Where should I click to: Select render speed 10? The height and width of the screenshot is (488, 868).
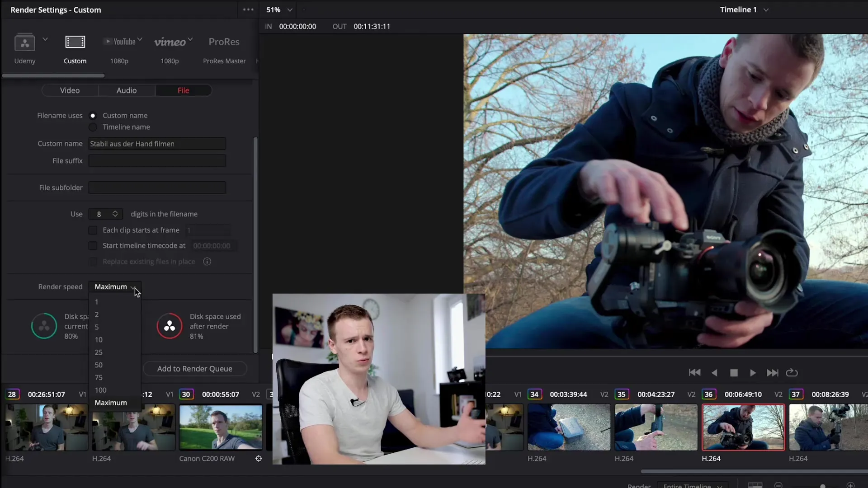[115, 340]
